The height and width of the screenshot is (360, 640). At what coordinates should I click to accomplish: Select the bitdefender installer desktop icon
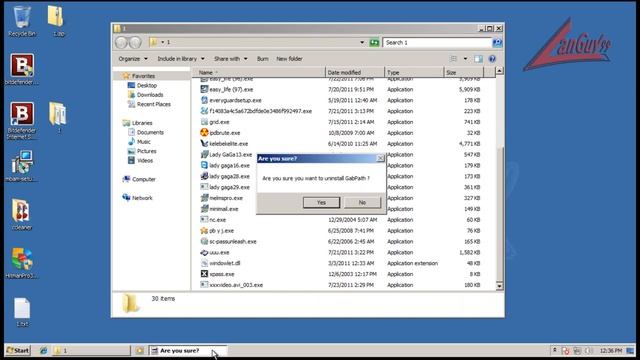(22, 69)
